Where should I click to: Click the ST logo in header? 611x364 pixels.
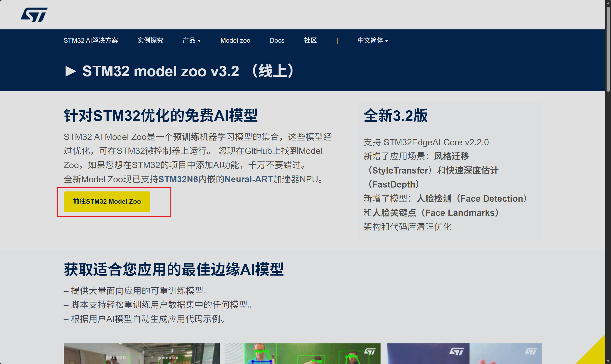pyautogui.click(x=34, y=15)
